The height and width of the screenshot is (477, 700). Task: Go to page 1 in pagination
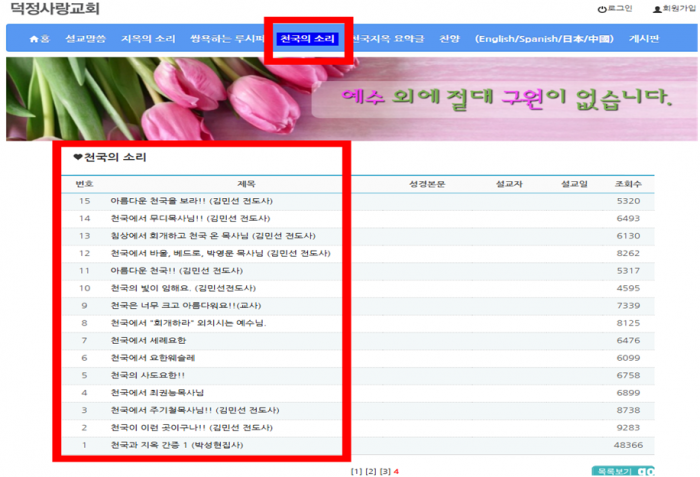356,471
